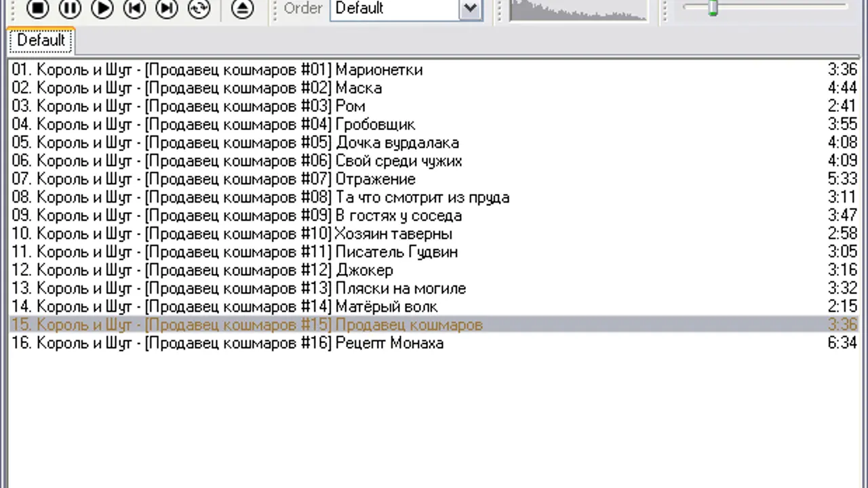This screenshot has height=488, width=868.
Task: Select track 12 Джокер
Action: click(202, 270)
